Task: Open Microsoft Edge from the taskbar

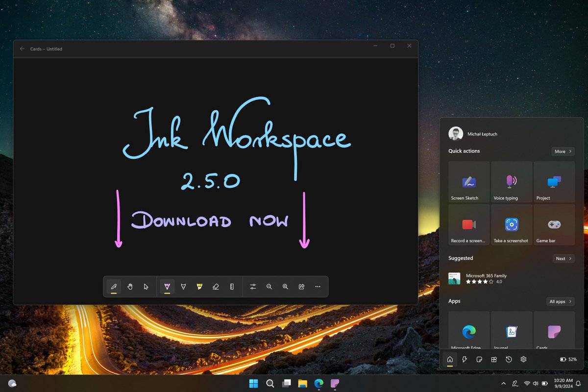Action: pyautogui.click(x=318, y=383)
